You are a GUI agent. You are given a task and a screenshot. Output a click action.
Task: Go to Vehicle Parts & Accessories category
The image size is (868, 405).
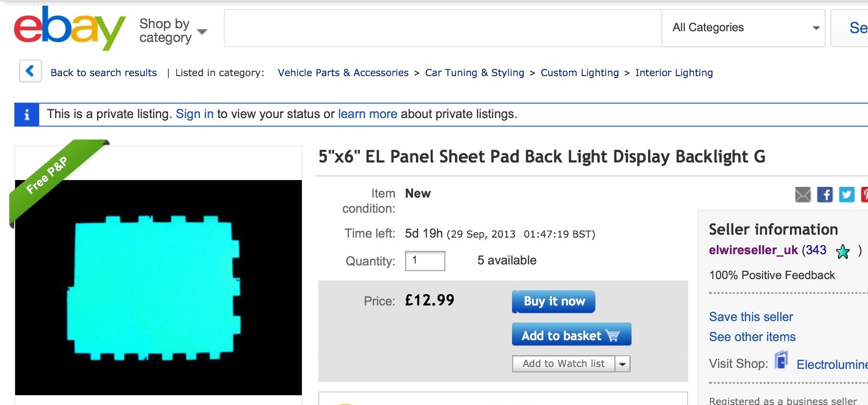[343, 73]
